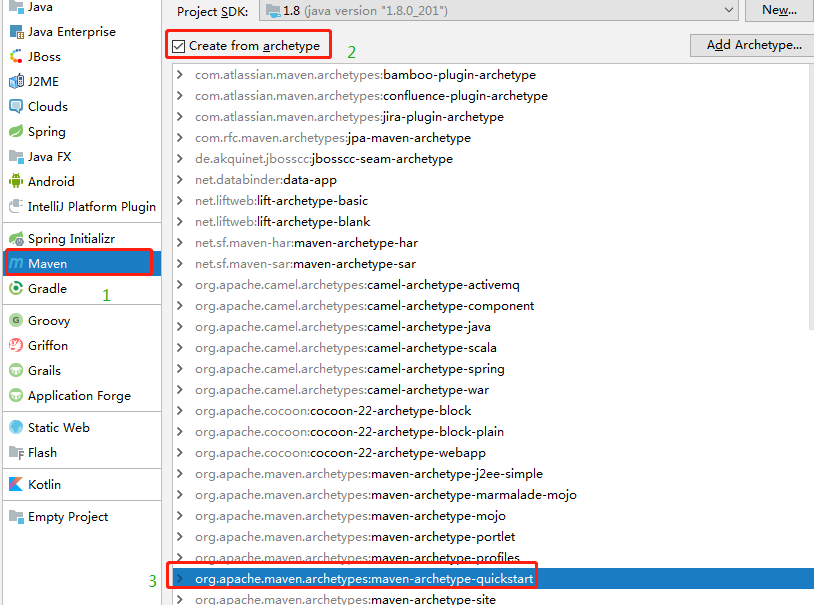
Task: Select Static Web project type
Action: click(82, 427)
